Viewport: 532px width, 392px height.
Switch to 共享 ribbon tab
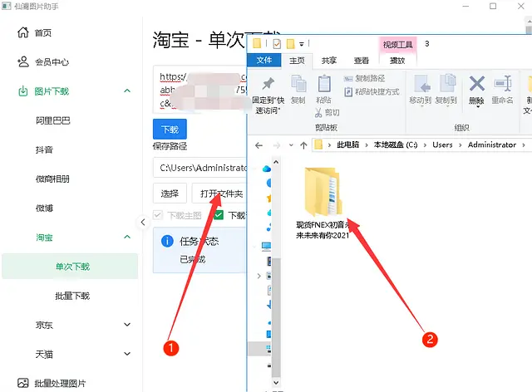(329, 61)
